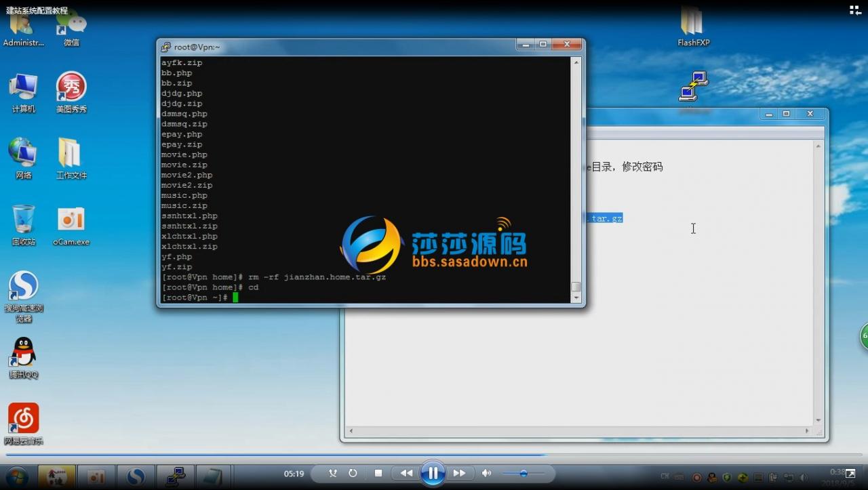Click the movie2.php entry in terminal
Screen dimensions: 868x490
coord(186,175)
